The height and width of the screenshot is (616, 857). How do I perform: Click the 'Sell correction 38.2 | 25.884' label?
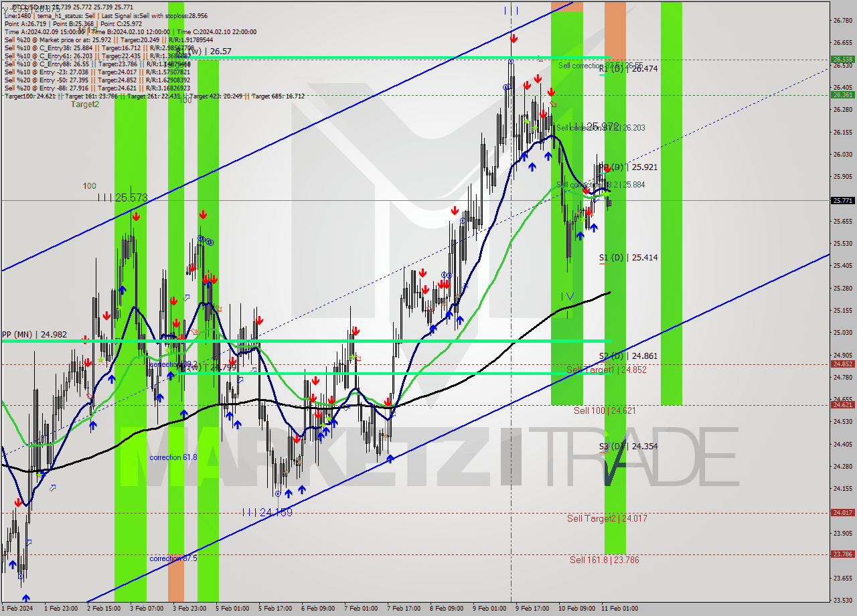point(601,185)
